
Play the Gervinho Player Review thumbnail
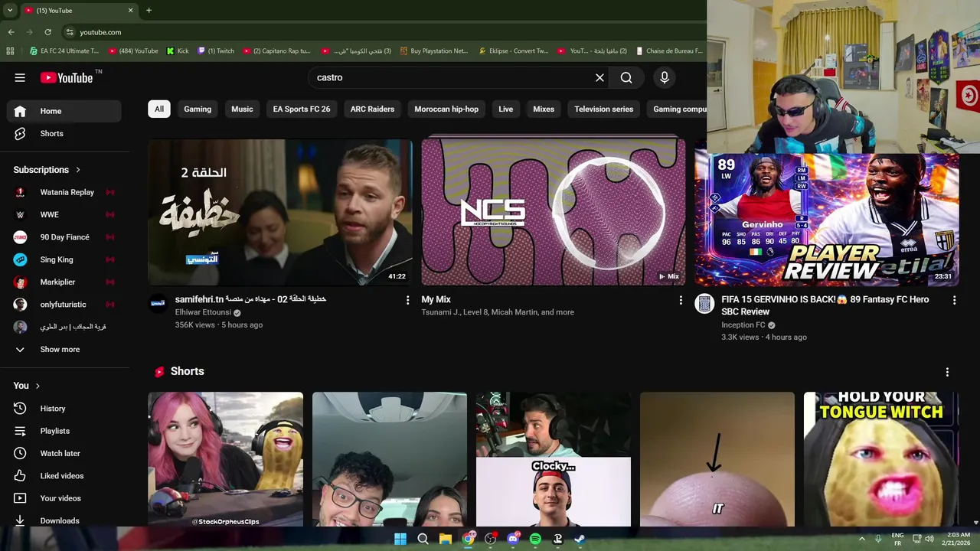click(827, 220)
